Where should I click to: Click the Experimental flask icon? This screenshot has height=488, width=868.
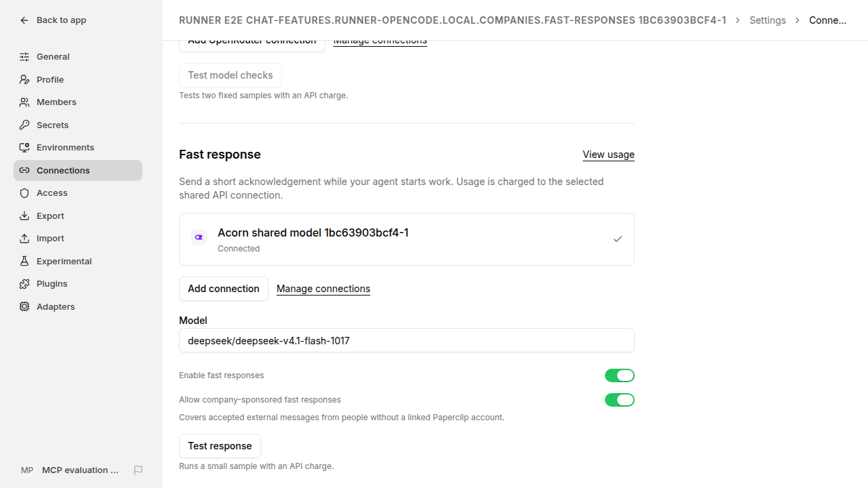coord(24,261)
